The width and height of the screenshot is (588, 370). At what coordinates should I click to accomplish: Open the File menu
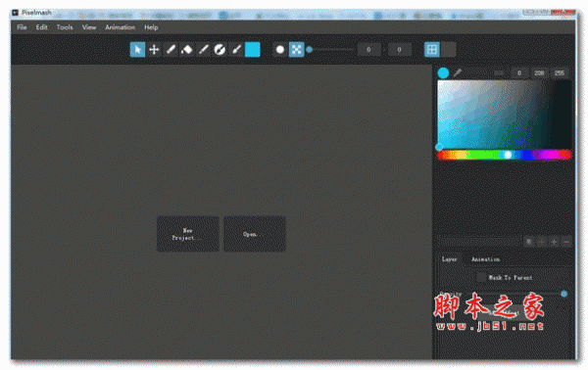(x=22, y=27)
